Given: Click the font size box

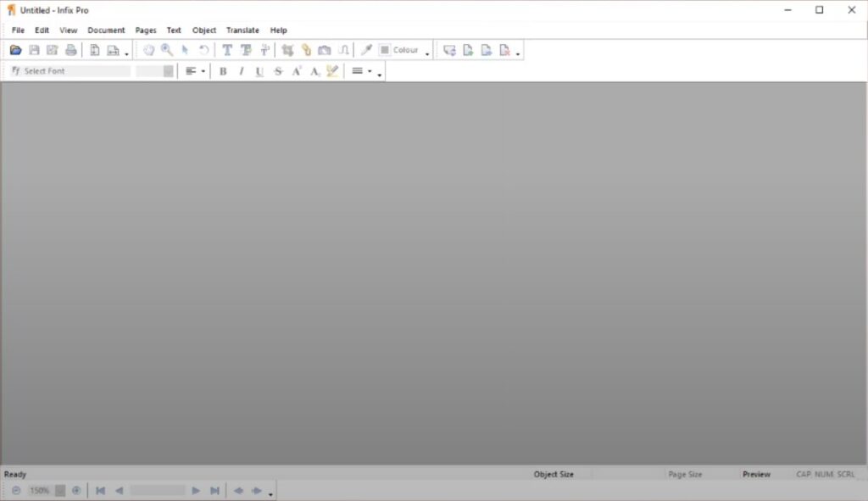Looking at the screenshot, I should point(149,71).
